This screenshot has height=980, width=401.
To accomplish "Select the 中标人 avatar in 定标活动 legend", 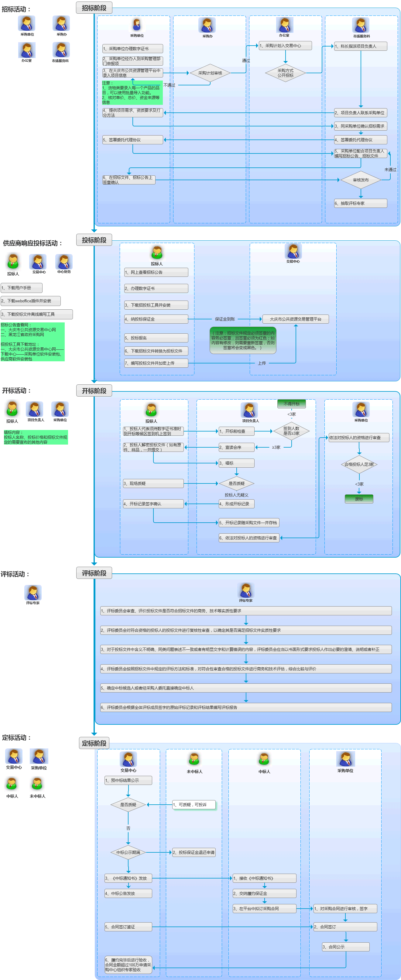I will click(x=12, y=784).
